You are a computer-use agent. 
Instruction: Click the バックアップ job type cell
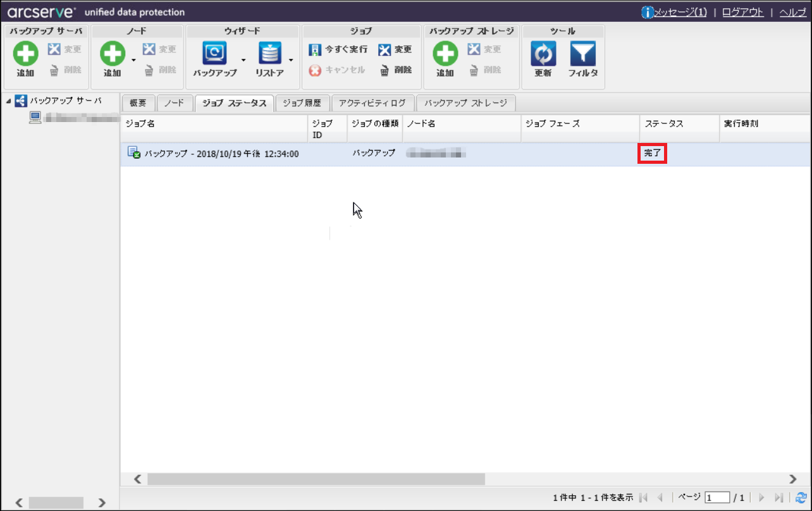(x=374, y=153)
